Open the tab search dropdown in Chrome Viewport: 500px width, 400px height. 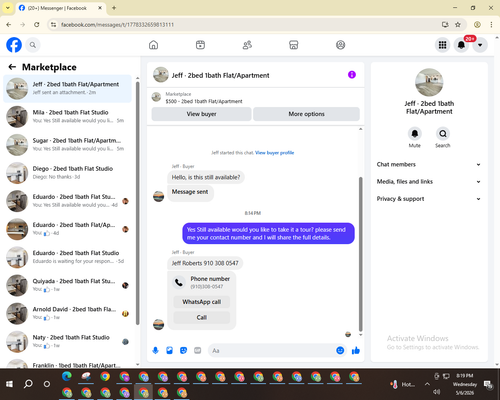coord(8,8)
